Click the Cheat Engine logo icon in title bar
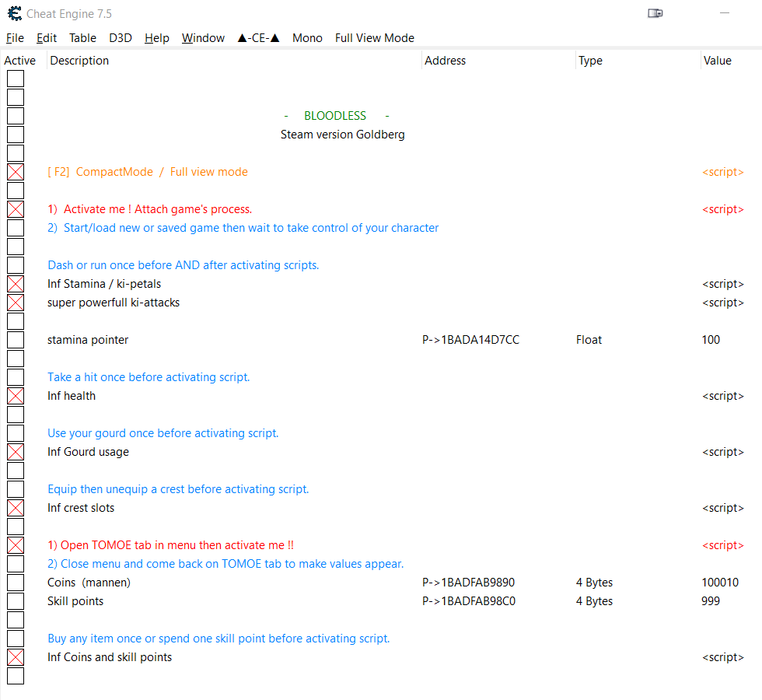The image size is (762, 700). tap(14, 13)
